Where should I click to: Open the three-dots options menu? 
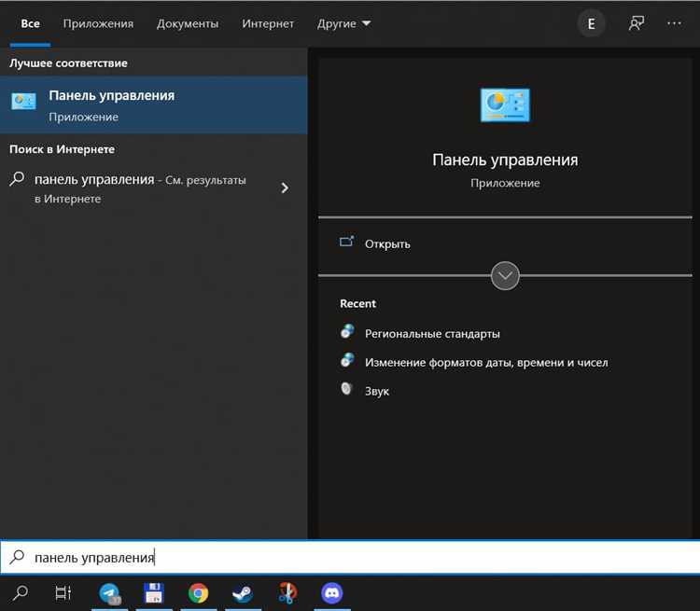pos(674,23)
